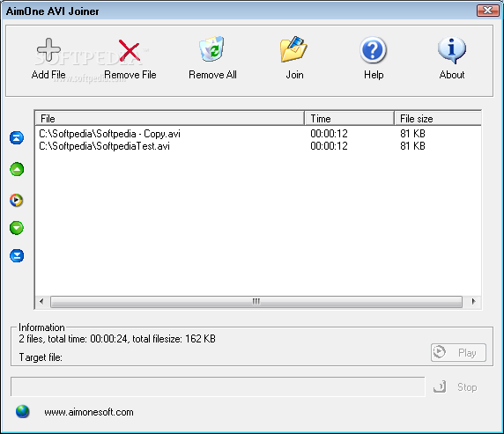Click the Remove File red X icon
This screenshot has height=434, width=504.
tap(130, 50)
